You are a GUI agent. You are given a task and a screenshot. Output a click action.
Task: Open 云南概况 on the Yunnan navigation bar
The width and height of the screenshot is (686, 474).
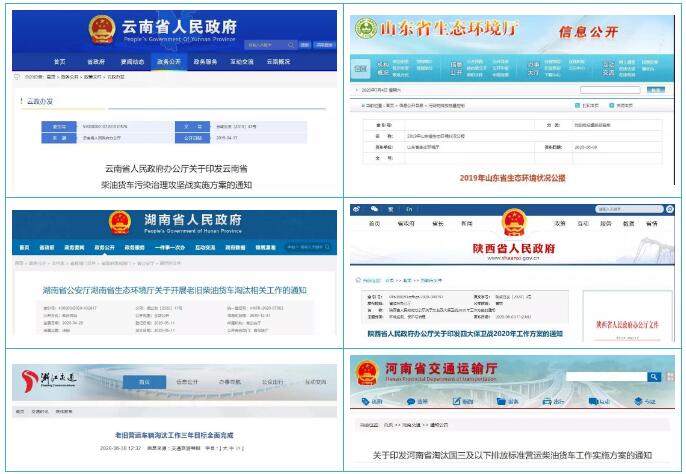pyautogui.click(x=278, y=62)
